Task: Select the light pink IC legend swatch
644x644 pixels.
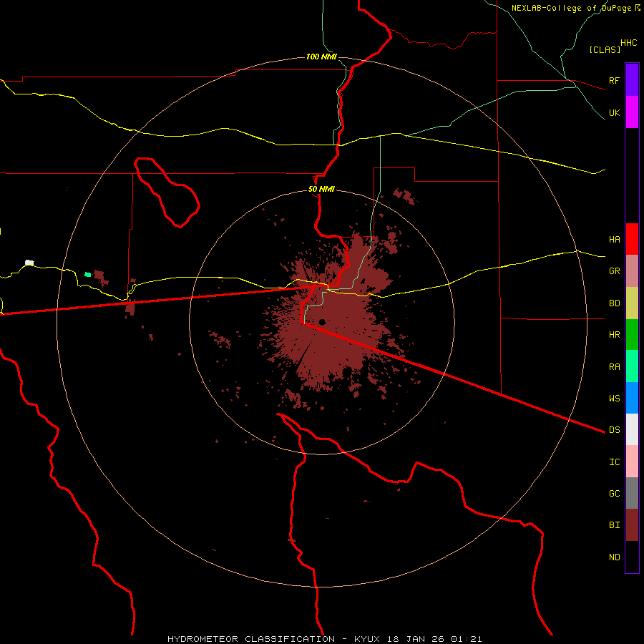Action: [632, 462]
